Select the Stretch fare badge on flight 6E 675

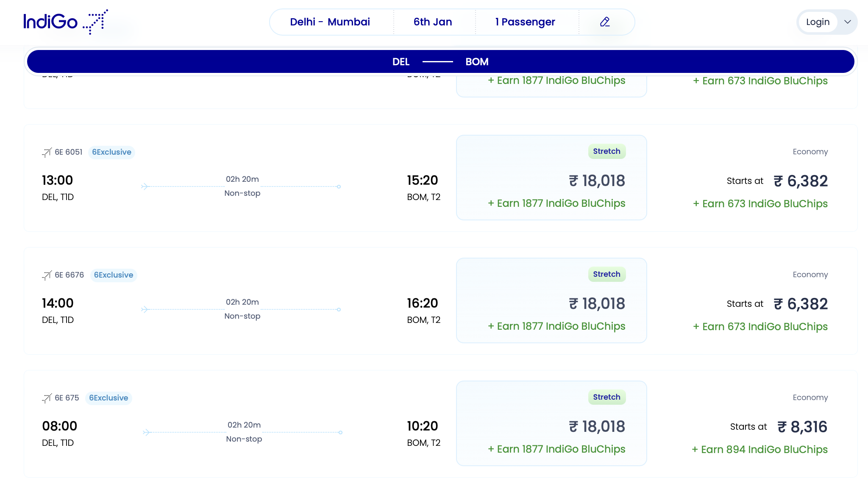(x=606, y=397)
